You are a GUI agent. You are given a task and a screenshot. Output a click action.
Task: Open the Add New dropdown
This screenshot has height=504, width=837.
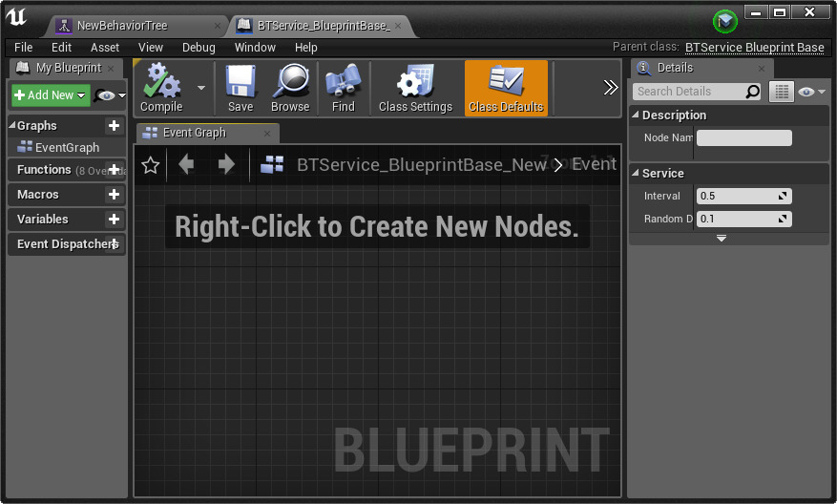[51, 95]
